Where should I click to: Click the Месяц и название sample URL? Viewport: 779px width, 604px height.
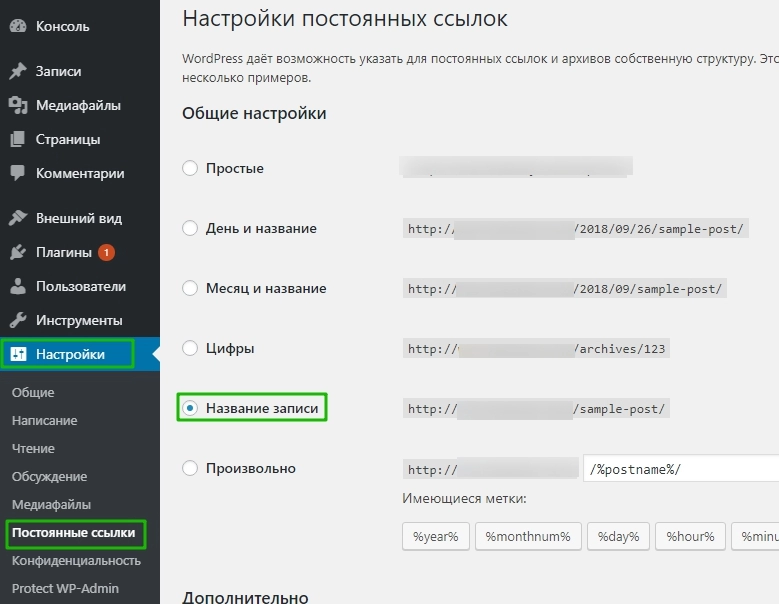(x=565, y=289)
